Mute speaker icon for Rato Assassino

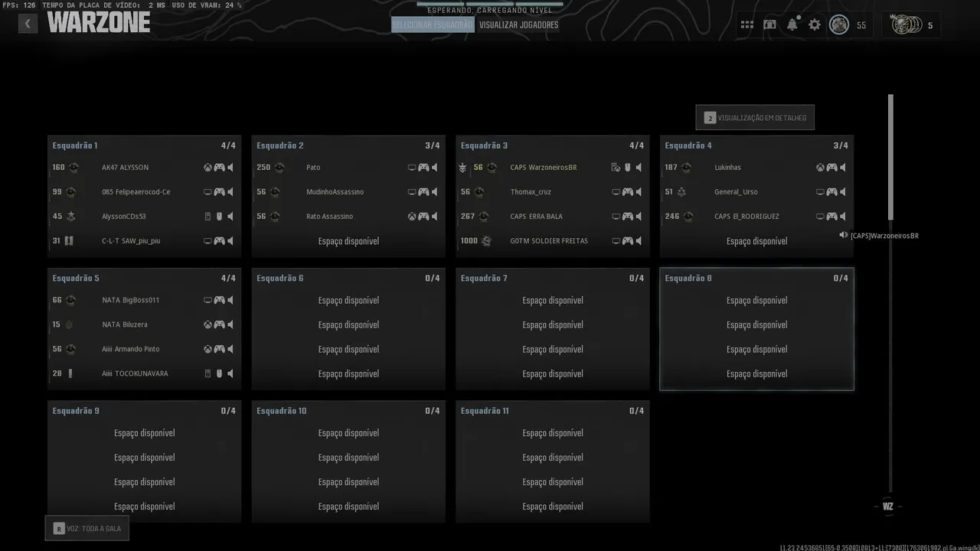pyautogui.click(x=435, y=217)
